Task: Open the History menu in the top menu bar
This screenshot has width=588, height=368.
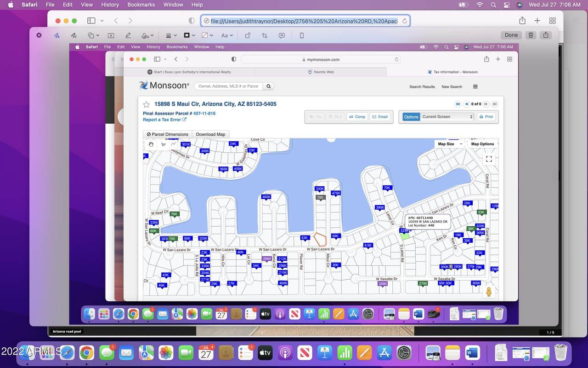Action: [110, 5]
